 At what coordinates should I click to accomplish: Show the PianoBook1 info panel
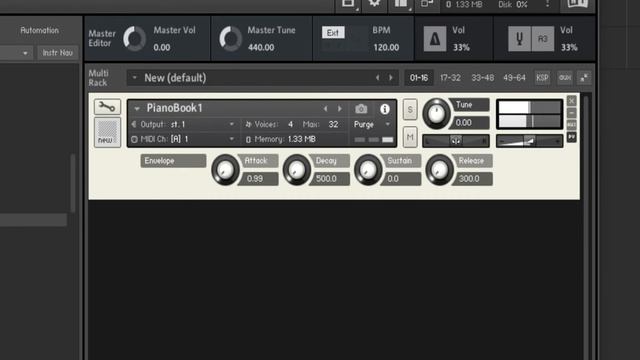coord(384,109)
